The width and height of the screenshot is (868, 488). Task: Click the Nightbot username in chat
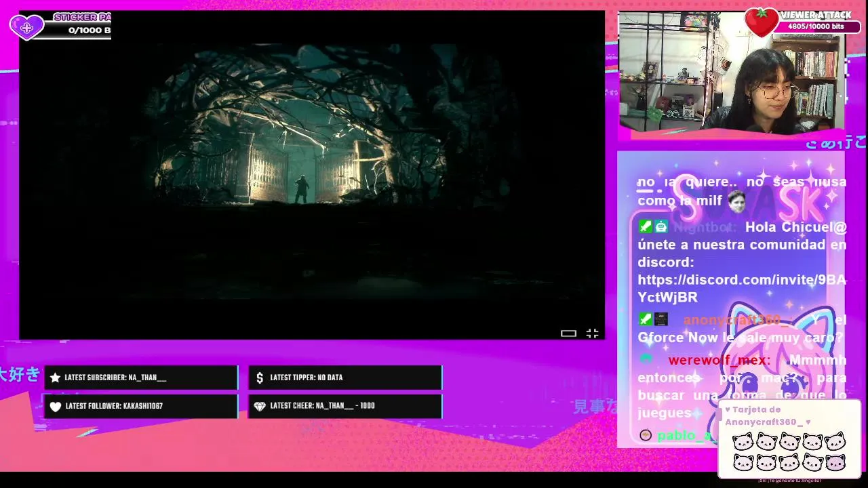[x=705, y=227]
